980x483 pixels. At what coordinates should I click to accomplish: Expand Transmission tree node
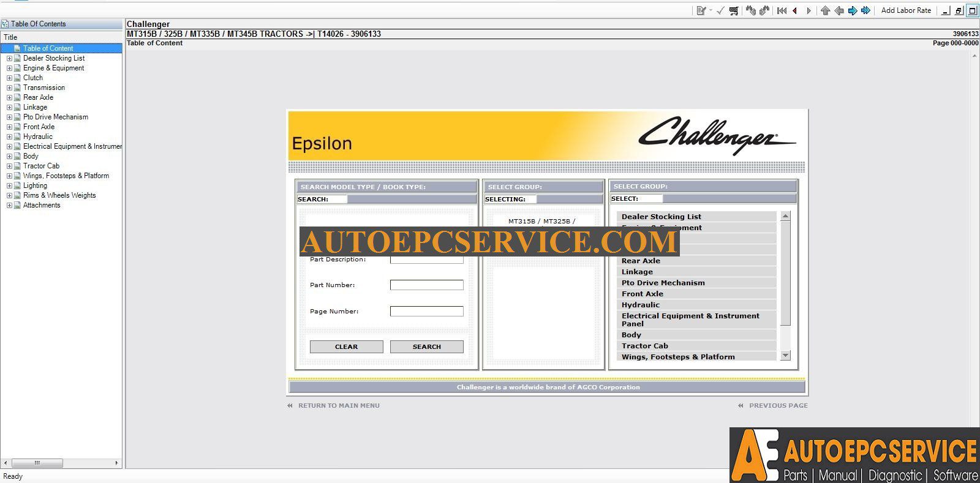point(9,88)
